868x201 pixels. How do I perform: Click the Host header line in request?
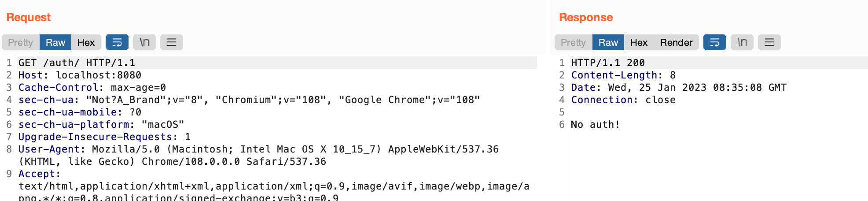[80, 75]
